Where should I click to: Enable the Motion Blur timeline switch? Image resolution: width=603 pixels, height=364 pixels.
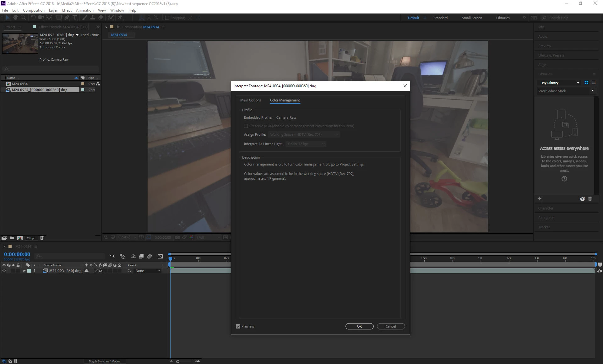coord(149,256)
